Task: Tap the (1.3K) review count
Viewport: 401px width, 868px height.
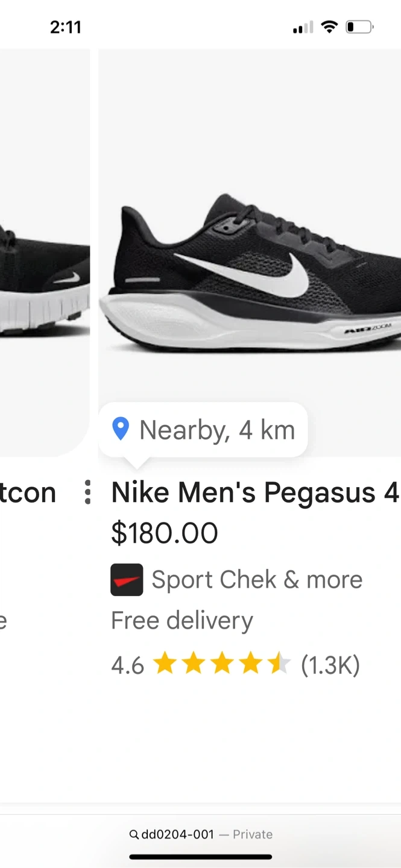Action: [x=330, y=665]
